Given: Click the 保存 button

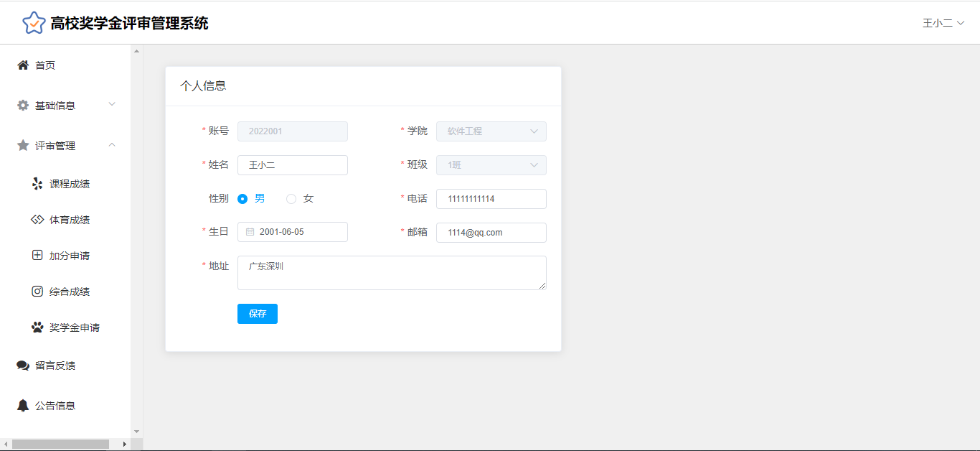Looking at the screenshot, I should coord(258,314).
